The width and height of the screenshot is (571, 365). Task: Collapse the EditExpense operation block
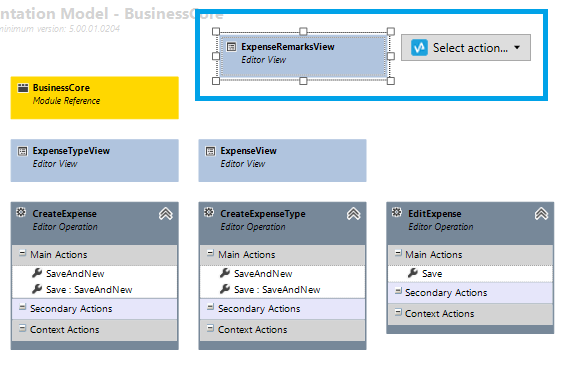pyautogui.click(x=542, y=214)
